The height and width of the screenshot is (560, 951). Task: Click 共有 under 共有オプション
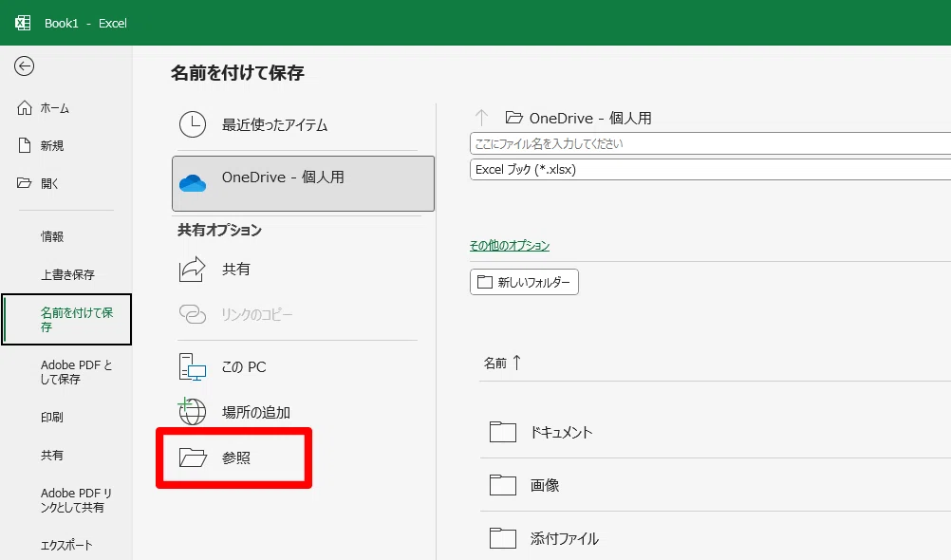pos(236,269)
